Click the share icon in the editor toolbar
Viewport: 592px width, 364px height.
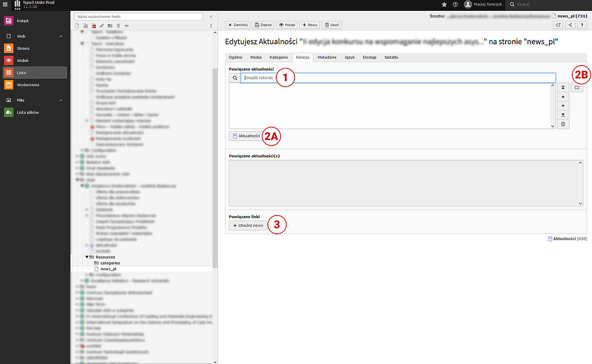click(571, 25)
